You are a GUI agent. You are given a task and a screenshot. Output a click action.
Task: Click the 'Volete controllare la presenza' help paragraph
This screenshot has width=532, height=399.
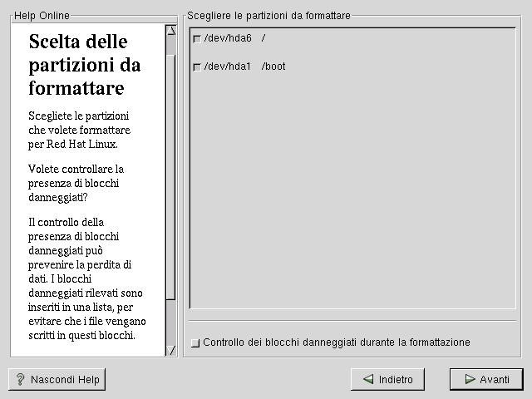click(x=76, y=183)
